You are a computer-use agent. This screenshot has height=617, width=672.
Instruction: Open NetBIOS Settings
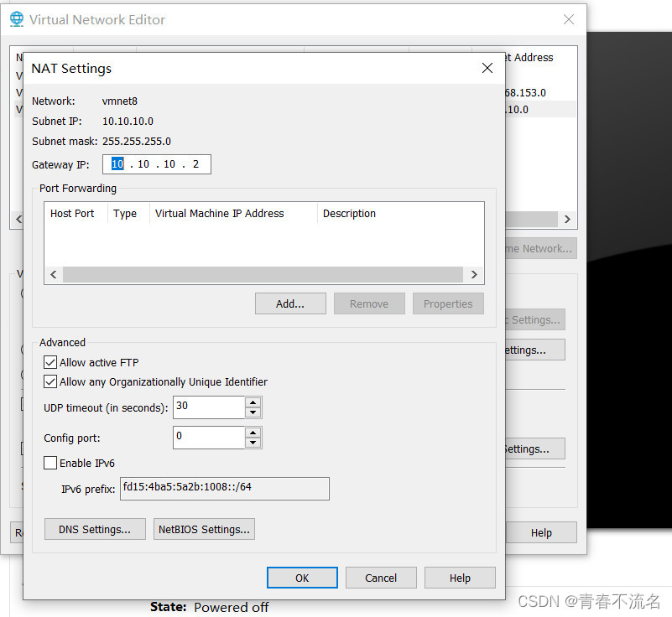coord(204,529)
